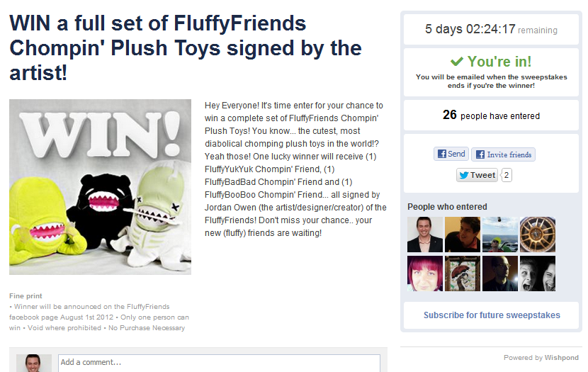Image resolution: width=588 pixels, height=372 pixels.
Task: View entrant avatar with pink hair
Action: click(x=425, y=274)
